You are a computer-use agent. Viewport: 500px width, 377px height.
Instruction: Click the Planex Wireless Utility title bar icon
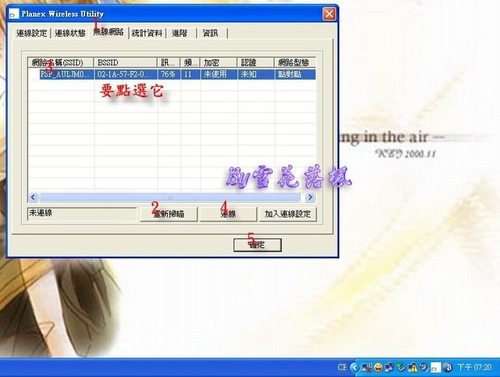[14, 14]
